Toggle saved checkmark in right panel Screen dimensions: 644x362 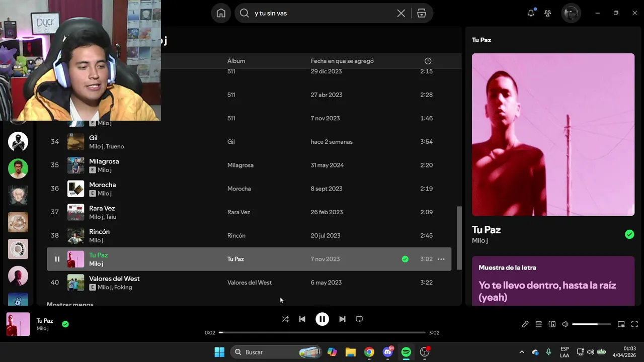629,234
